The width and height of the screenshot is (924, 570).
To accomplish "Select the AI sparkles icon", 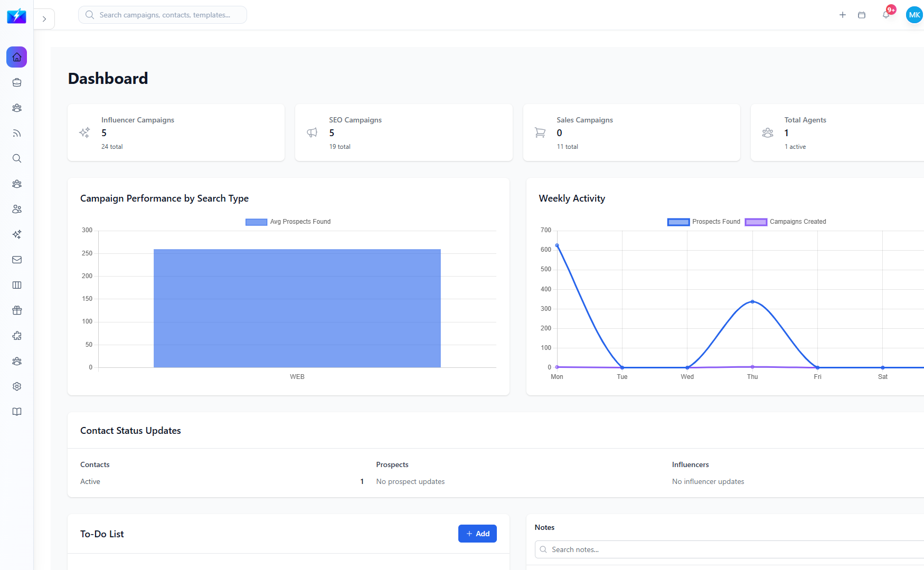I will (x=16, y=234).
